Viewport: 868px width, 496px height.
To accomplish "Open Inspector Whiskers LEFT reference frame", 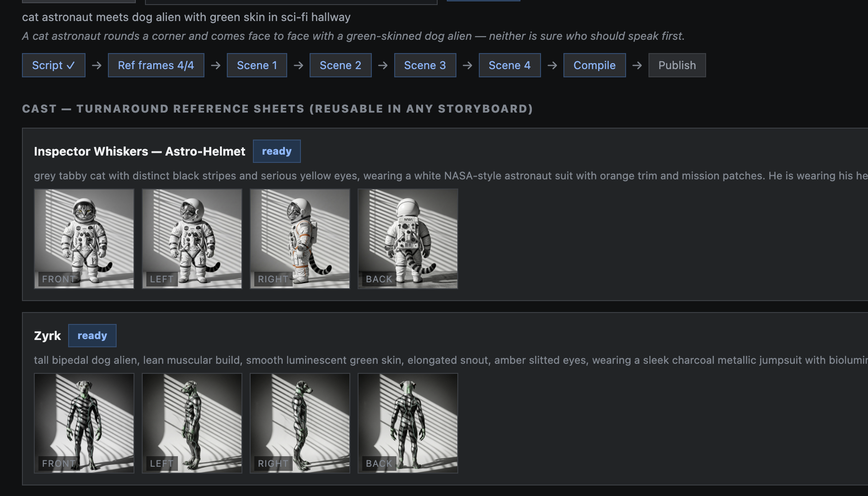I will [x=192, y=239].
